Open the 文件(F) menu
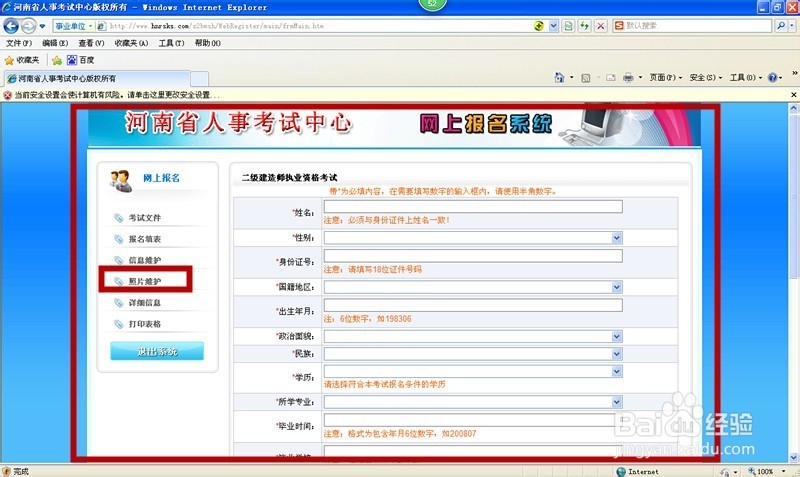 tap(19, 43)
